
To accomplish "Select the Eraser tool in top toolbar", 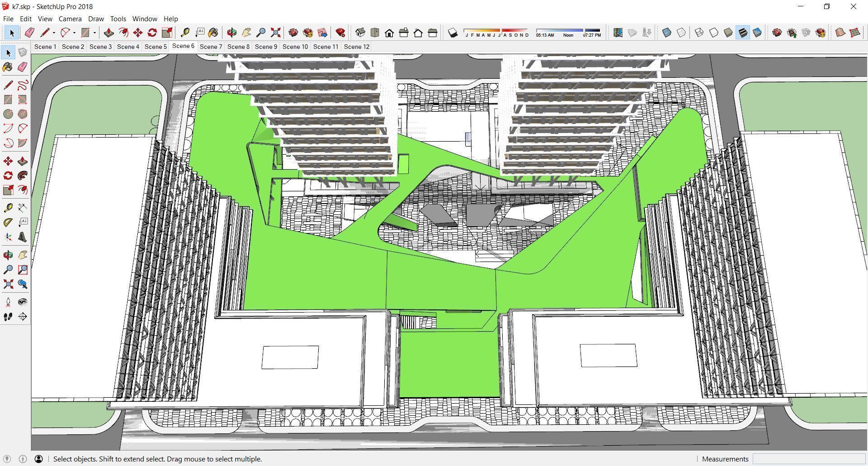I will click(29, 33).
